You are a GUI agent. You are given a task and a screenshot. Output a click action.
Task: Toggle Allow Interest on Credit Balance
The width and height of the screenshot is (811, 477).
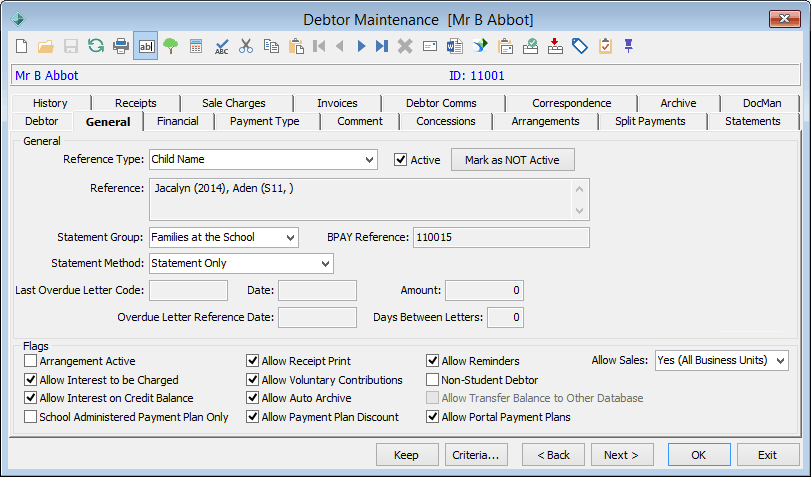(31, 398)
